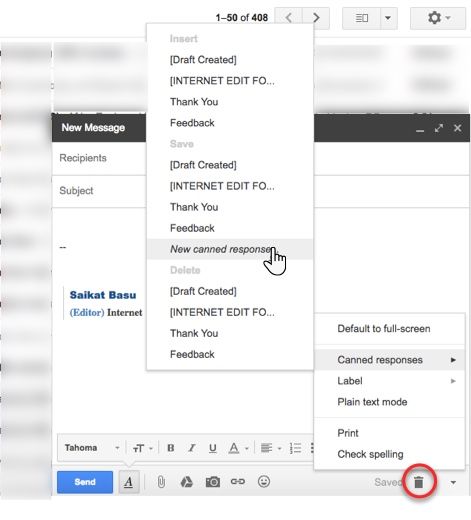Send the message
The image size is (471, 520).
click(x=85, y=482)
